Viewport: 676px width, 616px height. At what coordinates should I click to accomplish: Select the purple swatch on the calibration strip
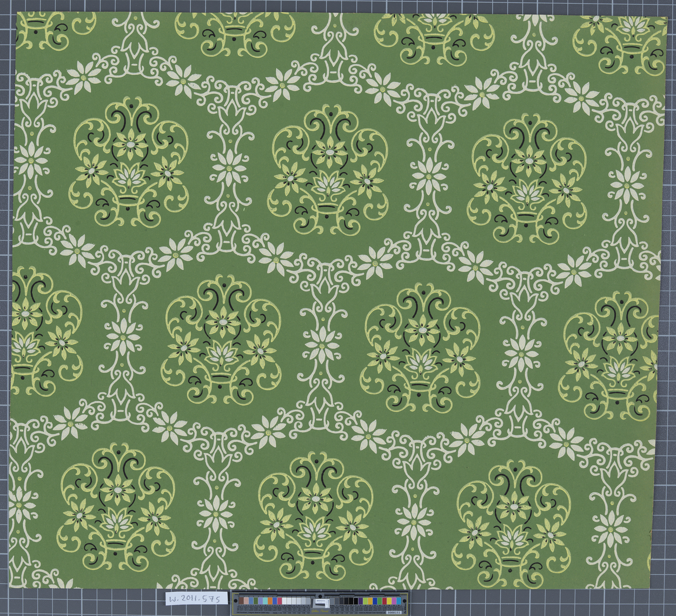coord(361,601)
